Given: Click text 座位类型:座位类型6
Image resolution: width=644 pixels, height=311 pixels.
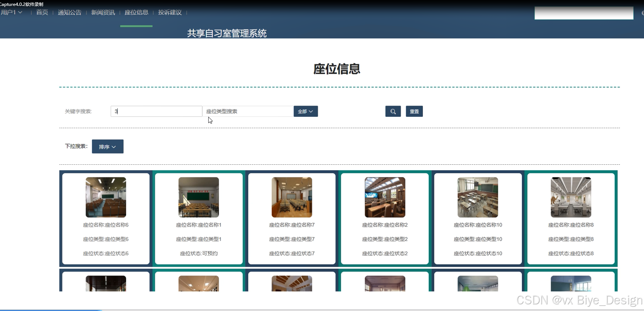Looking at the screenshot, I should pyautogui.click(x=106, y=239).
